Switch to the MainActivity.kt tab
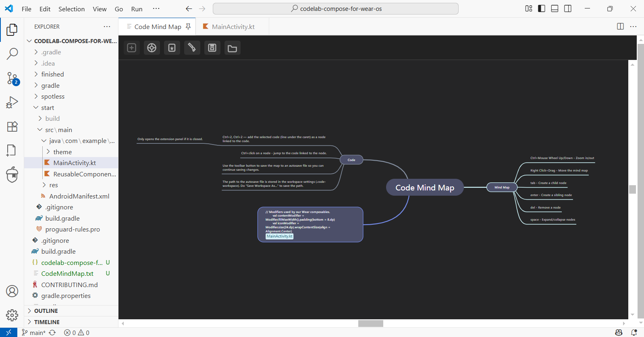This screenshot has width=644, height=337. pos(233,27)
